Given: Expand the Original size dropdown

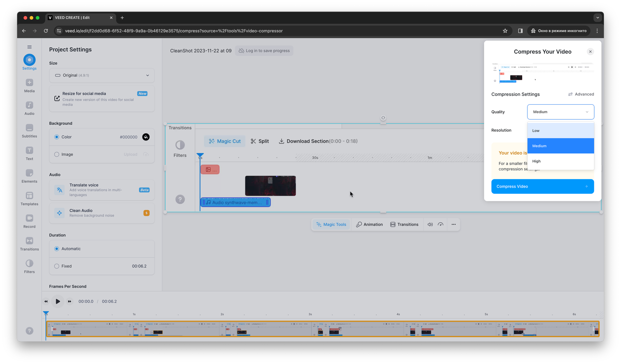Looking at the screenshot, I should [x=102, y=75].
